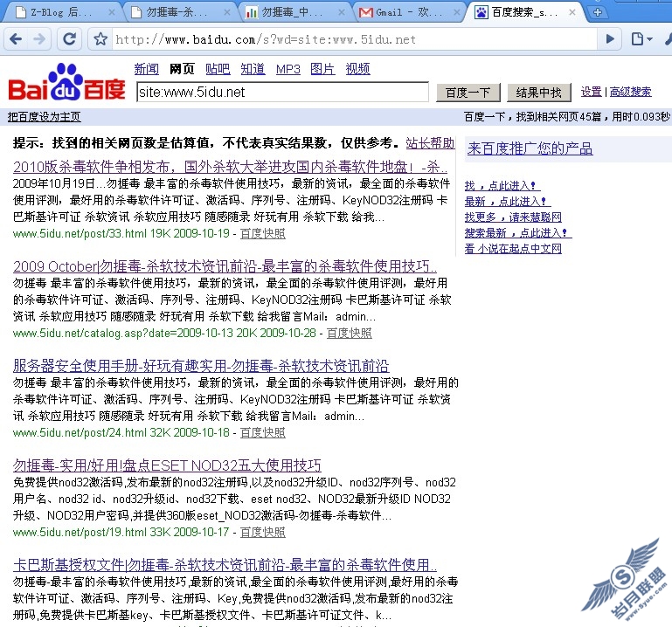Click sidebar ad 找更多，请来慧聪网
Viewport: 672px width, 627px height.
513,217
